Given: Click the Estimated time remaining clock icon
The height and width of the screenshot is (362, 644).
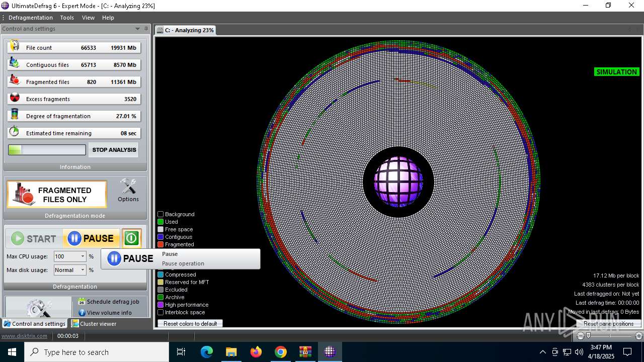Looking at the screenshot, I should pyautogui.click(x=15, y=132).
